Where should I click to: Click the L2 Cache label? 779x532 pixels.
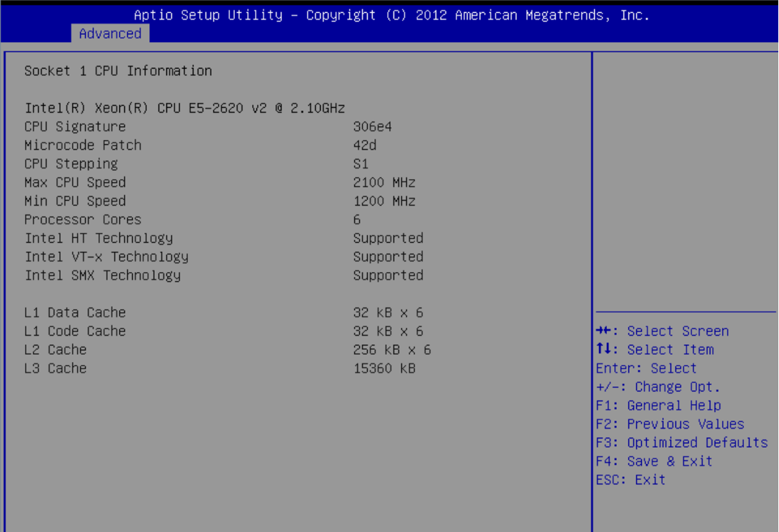56,350
